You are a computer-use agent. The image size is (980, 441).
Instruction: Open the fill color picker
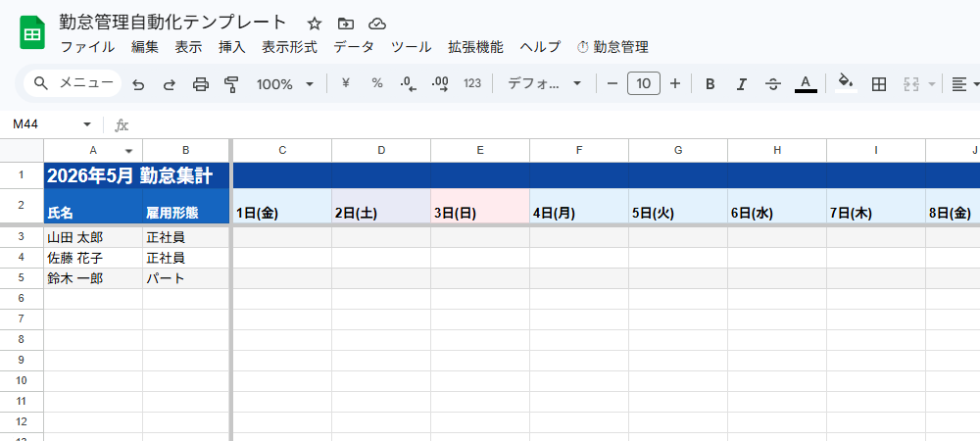pos(847,83)
